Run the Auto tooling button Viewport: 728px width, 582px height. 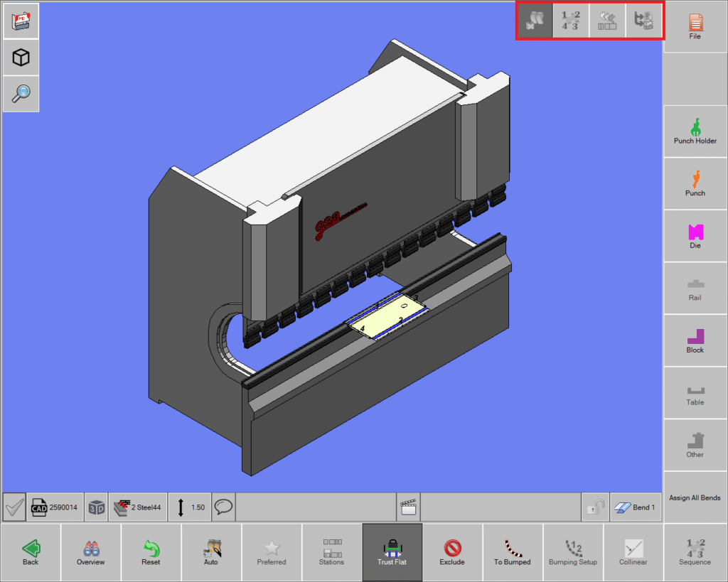(211, 551)
